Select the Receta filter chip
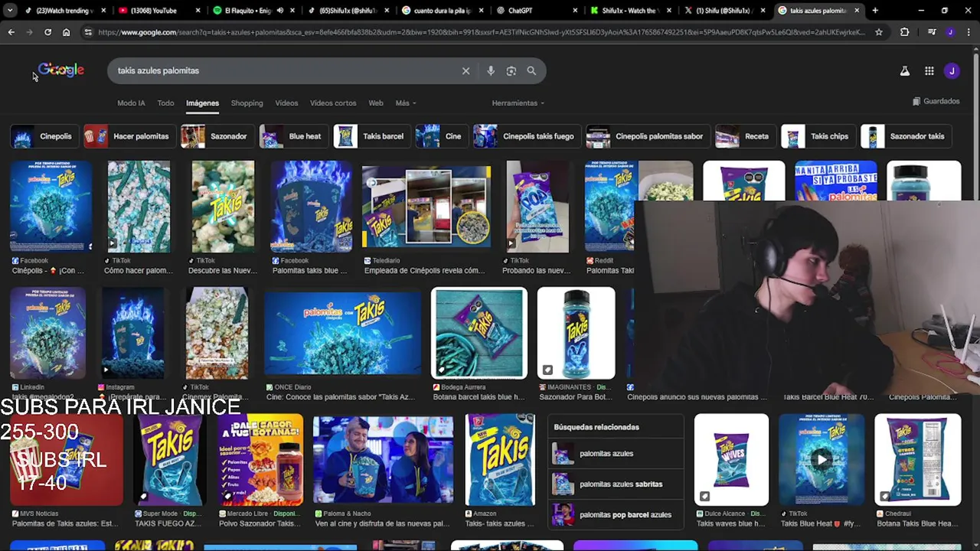The height and width of the screenshot is (551, 980). coord(744,136)
